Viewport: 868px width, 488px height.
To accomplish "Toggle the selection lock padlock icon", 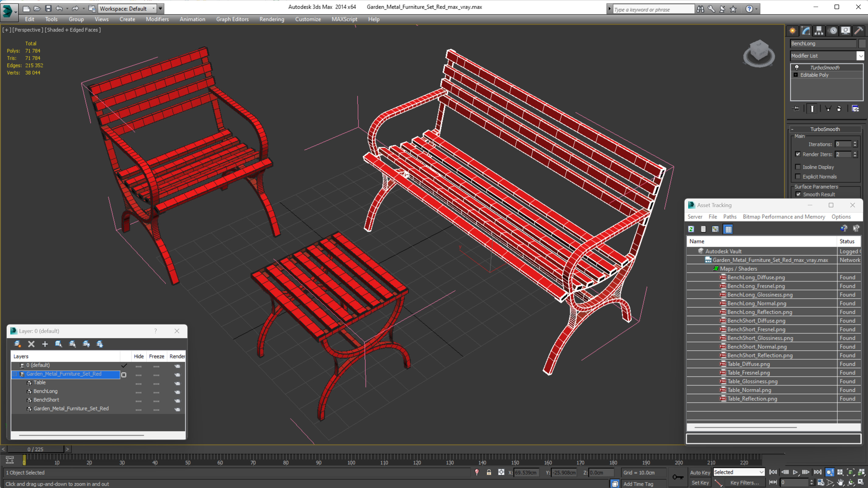I will [489, 472].
